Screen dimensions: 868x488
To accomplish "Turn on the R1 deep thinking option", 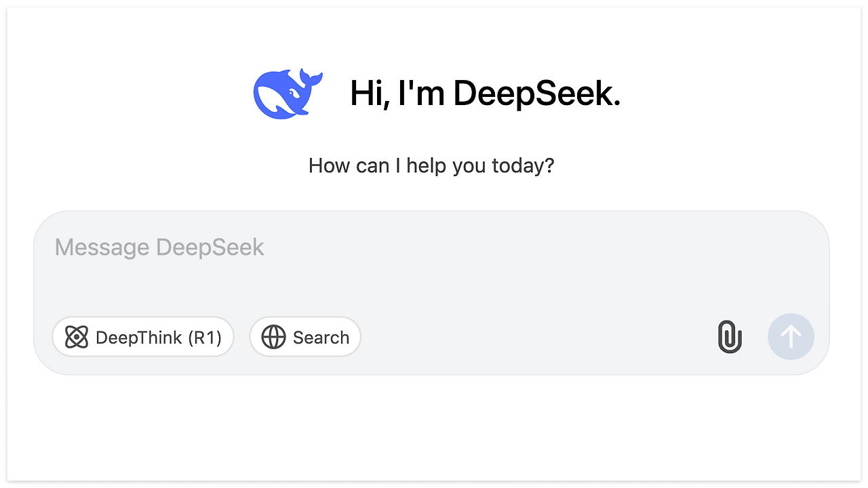I will 143,337.
